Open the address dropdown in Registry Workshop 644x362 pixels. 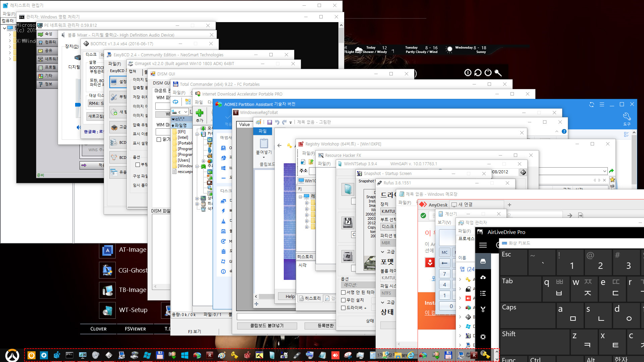[x=604, y=171]
